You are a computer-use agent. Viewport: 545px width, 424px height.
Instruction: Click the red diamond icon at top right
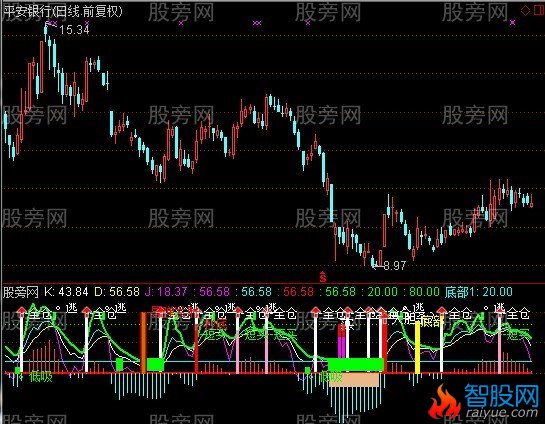coord(525,10)
